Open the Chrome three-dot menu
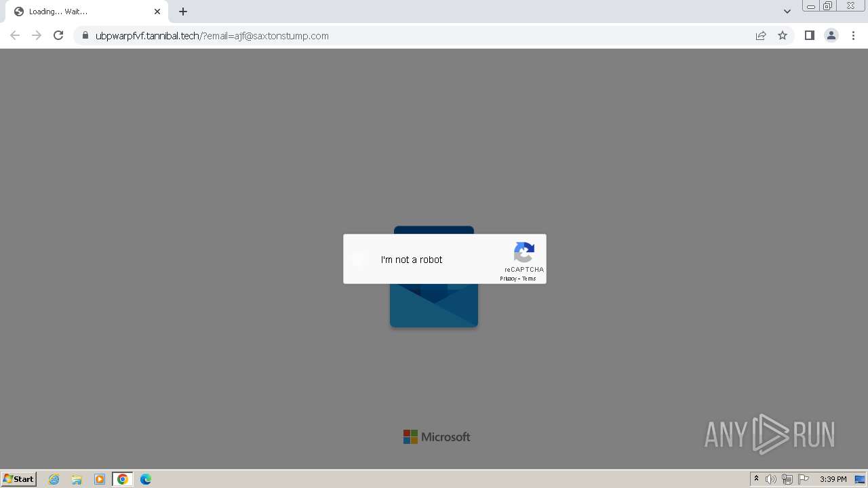 pyautogui.click(x=854, y=35)
